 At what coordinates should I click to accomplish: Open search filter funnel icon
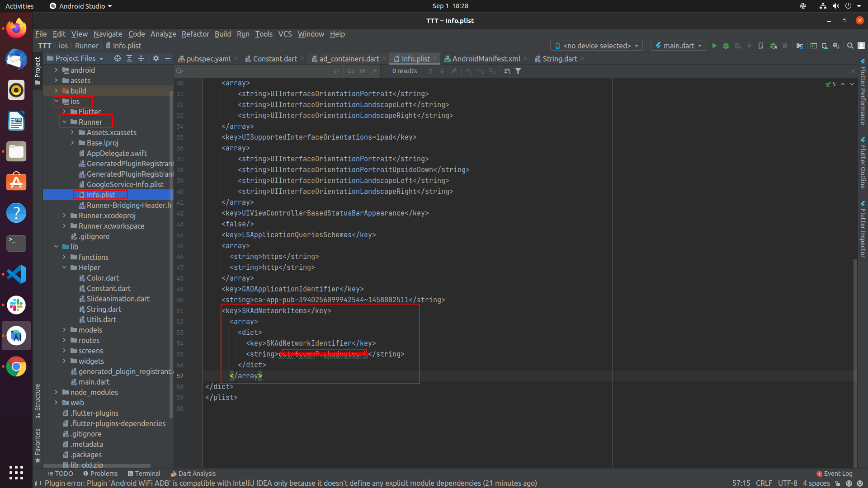[519, 71]
